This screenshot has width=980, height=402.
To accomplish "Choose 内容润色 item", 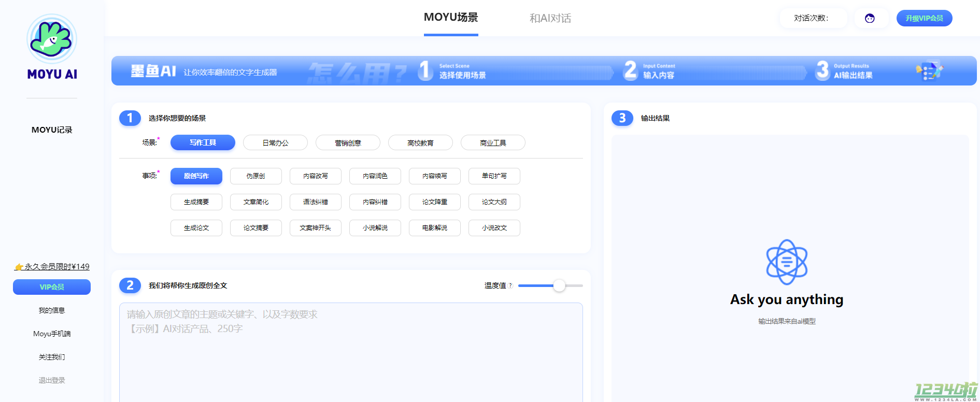I will pyautogui.click(x=375, y=176).
